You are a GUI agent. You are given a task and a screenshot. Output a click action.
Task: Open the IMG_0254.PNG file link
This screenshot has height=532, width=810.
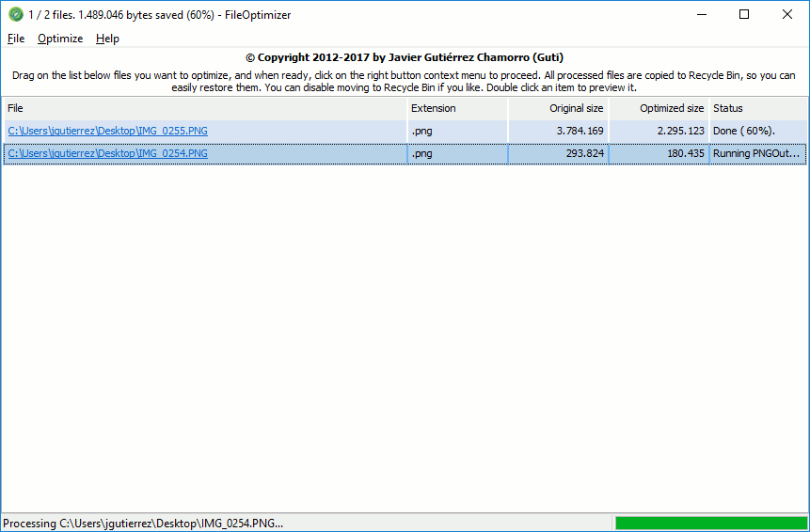click(x=108, y=154)
